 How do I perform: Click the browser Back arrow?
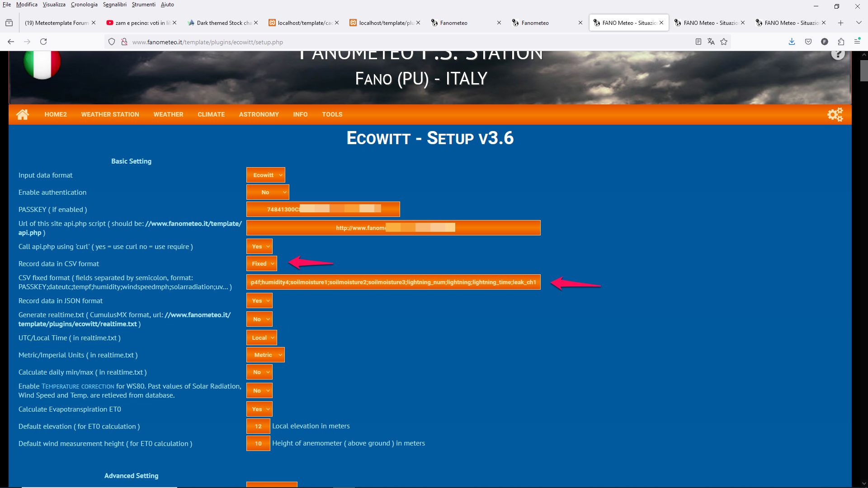[x=11, y=42]
